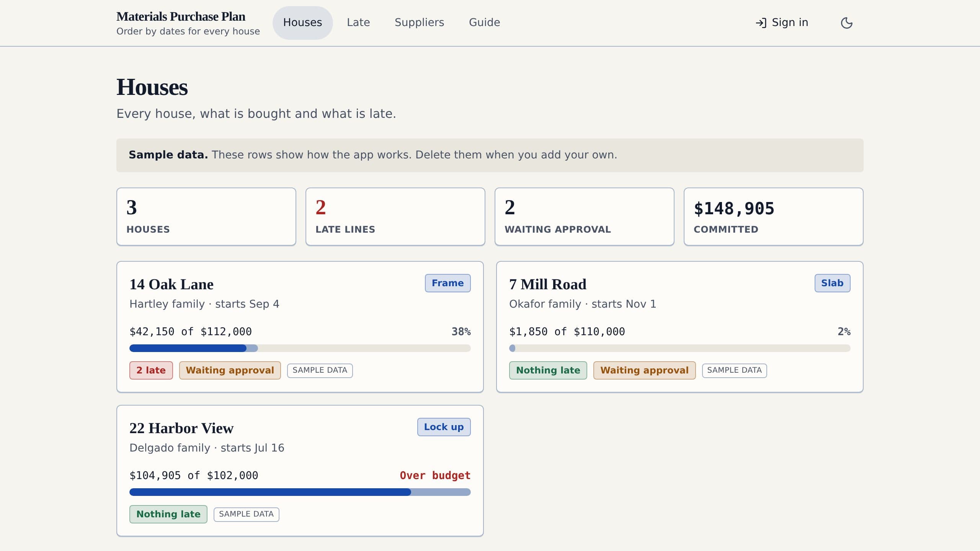
Task: Click the 2% progress value
Action: (844, 332)
